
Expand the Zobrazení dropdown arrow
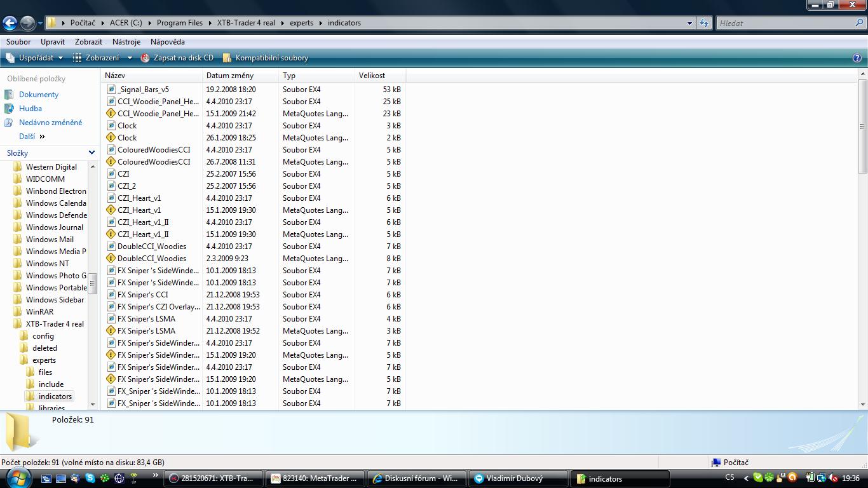(x=130, y=58)
